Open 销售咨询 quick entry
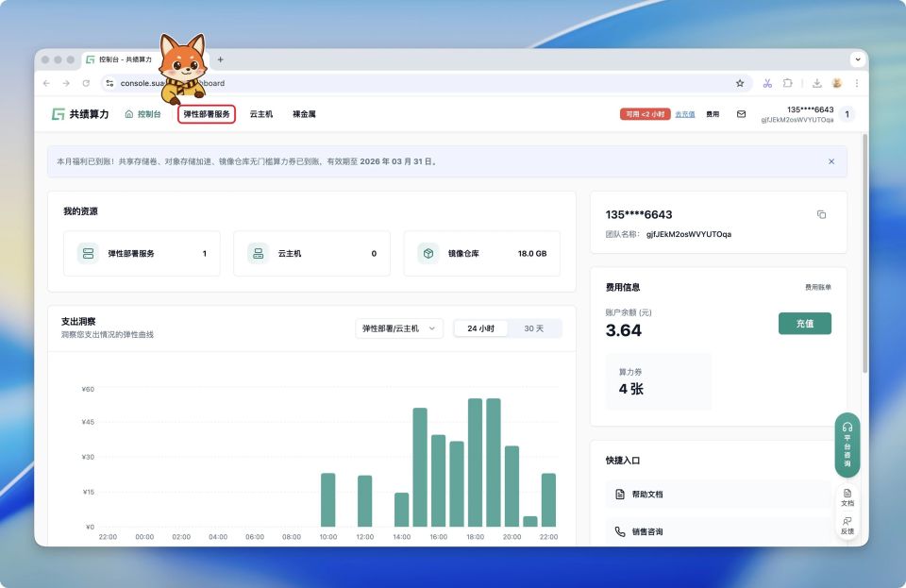 click(x=718, y=532)
